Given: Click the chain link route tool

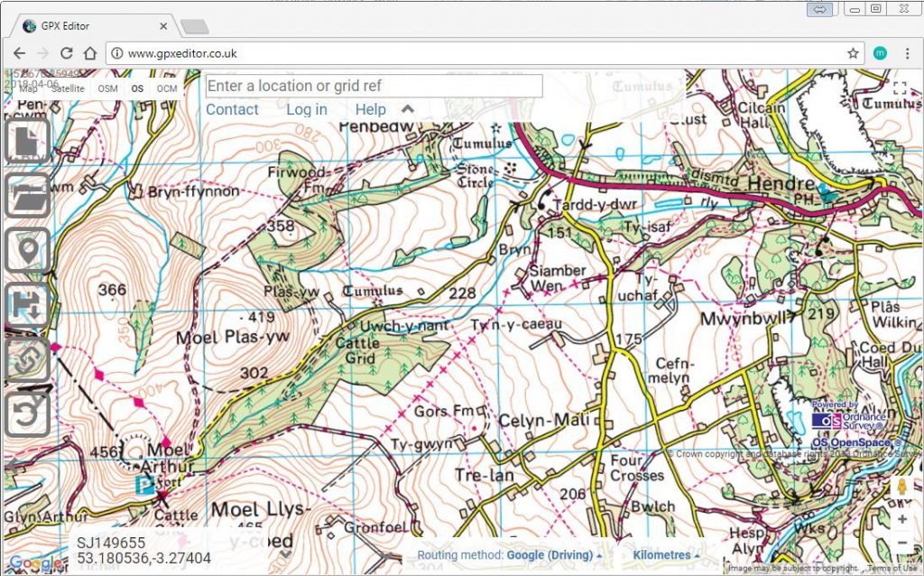Looking at the screenshot, I should [27, 359].
